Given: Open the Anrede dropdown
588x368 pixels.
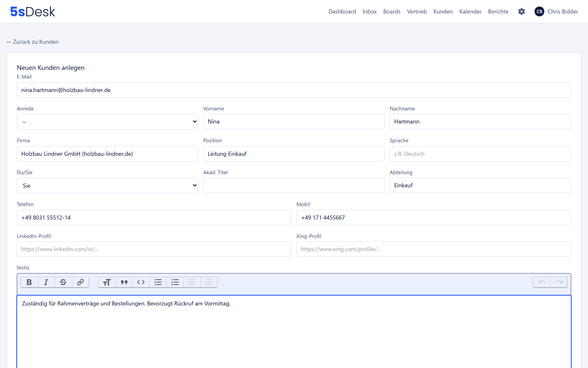Looking at the screenshot, I should coord(107,122).
